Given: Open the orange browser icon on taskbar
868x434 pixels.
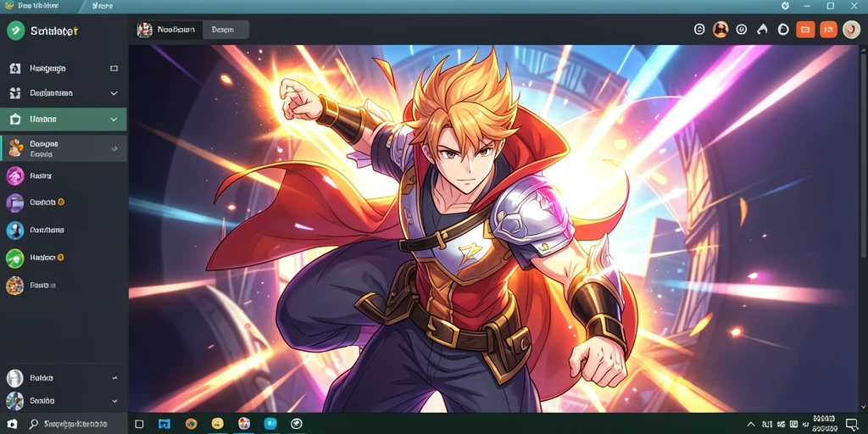Looking at the screenshot, I should [191, 424].
